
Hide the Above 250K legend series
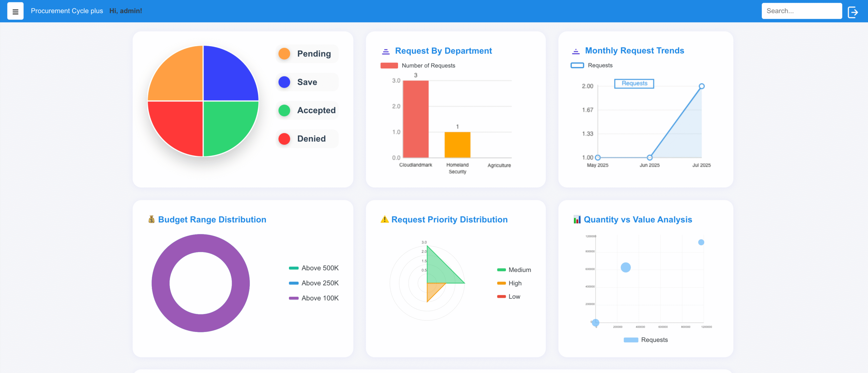(x=314, y=283)
